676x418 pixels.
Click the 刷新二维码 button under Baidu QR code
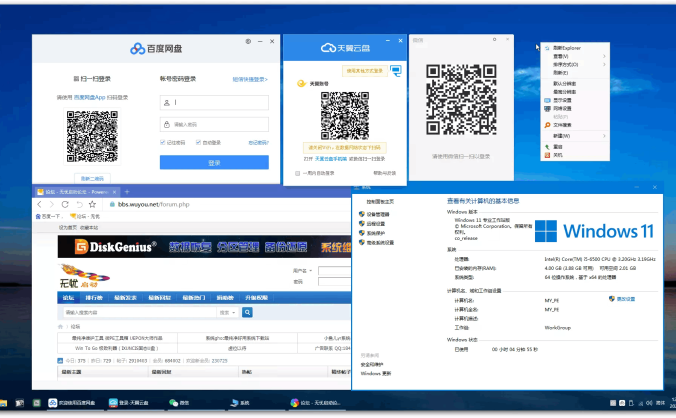[92, 178]
